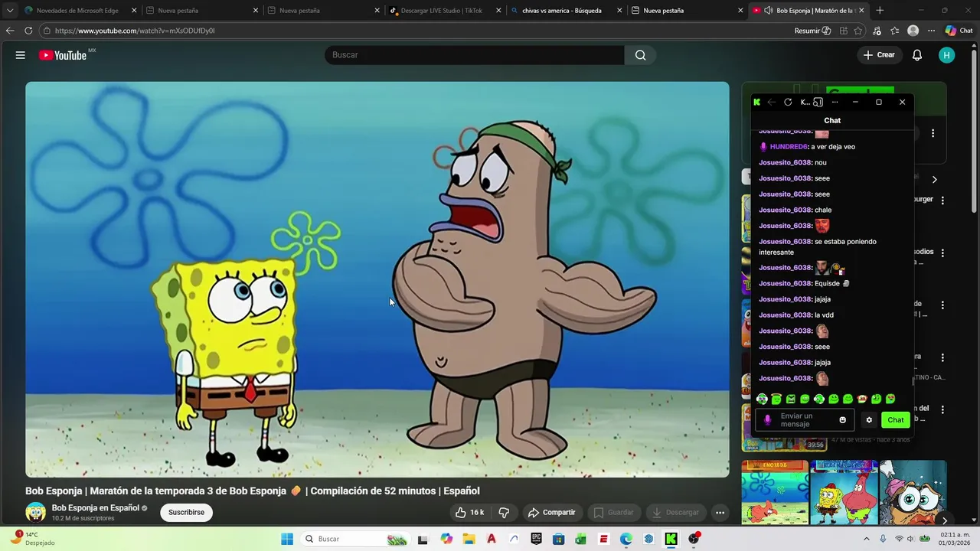Switch to chivas vs america Búsqueda tab
This screenshot has width=980, height=551.
(561, 11)
